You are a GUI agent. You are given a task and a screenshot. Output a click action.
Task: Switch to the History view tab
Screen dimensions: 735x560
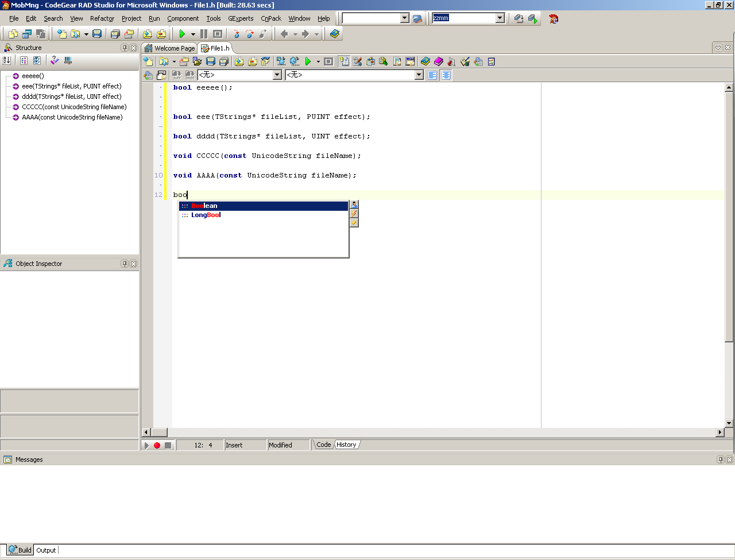(x=346, y=445)
